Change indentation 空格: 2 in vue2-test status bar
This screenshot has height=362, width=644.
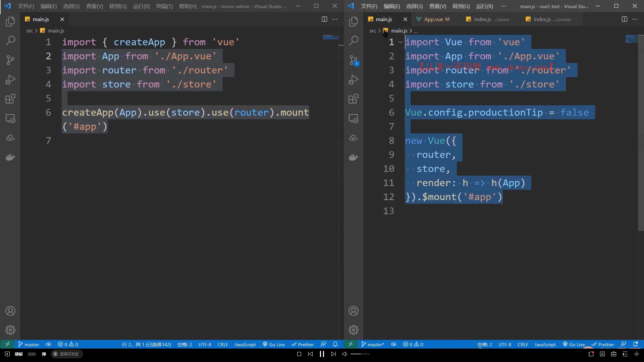click(x=485, y=345)
